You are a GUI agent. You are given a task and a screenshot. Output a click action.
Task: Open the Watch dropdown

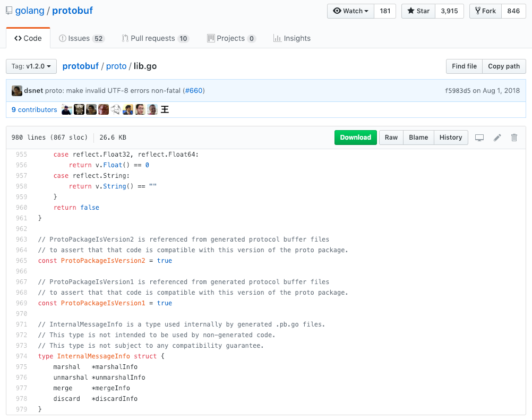(350, 11)
